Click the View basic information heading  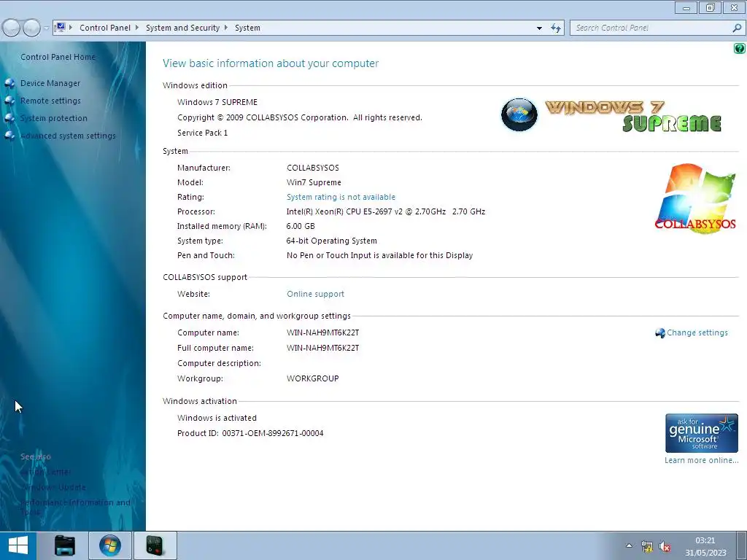click(271, 63)
